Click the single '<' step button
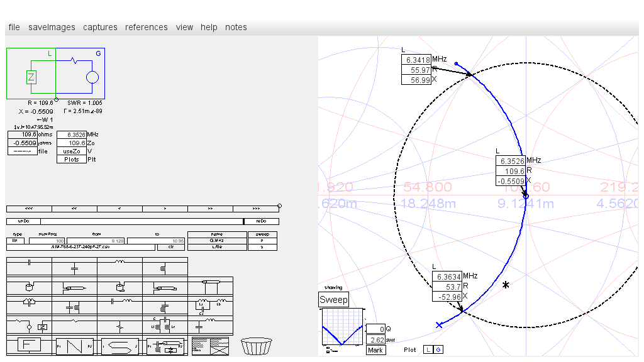This screenshot has height=362, width=644. pos(119,209)
